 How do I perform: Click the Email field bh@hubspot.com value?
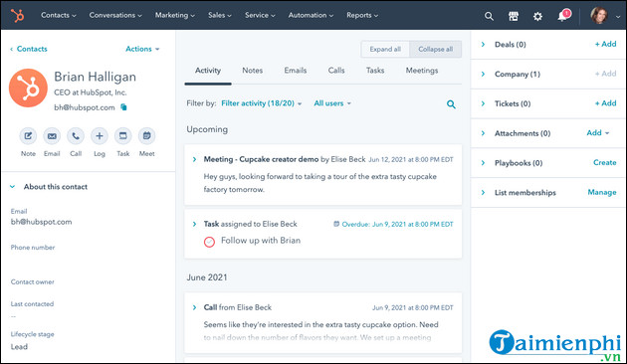pos(41,222)
